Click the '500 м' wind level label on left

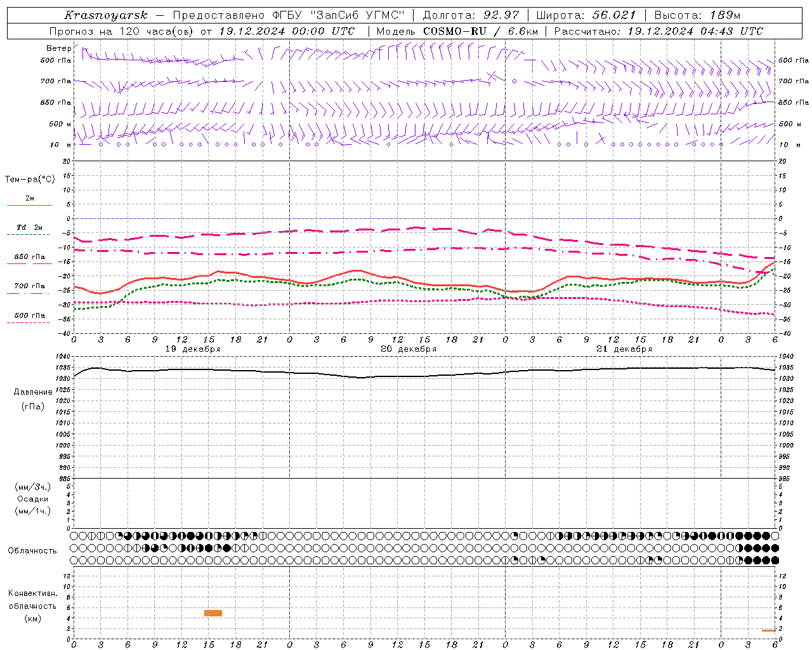[60, 124]
